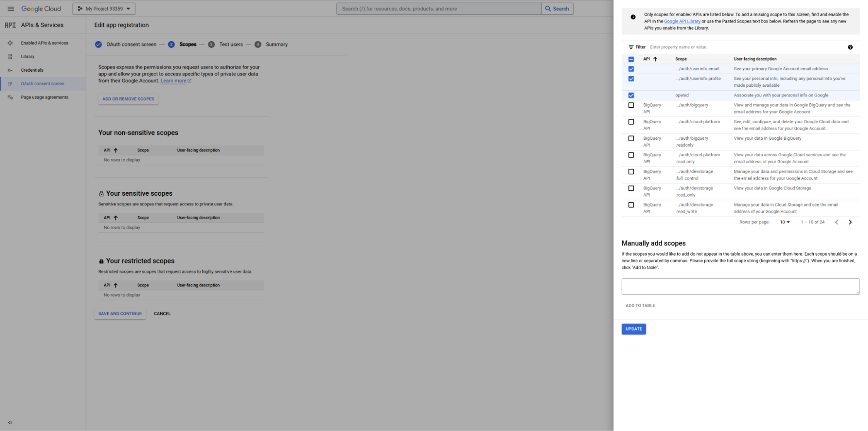Open the My Project 93359 project selector
Viewport: 868px width, 431px height.
[104, 9]
